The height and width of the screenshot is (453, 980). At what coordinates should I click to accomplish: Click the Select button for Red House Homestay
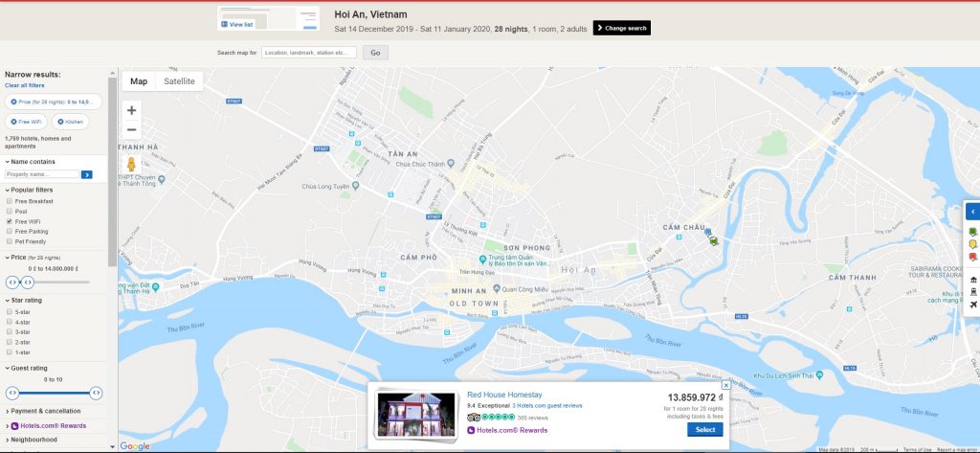701,430
